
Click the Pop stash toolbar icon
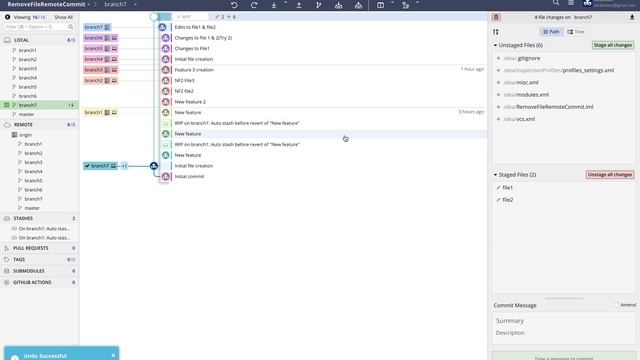[x=358, y=5]
